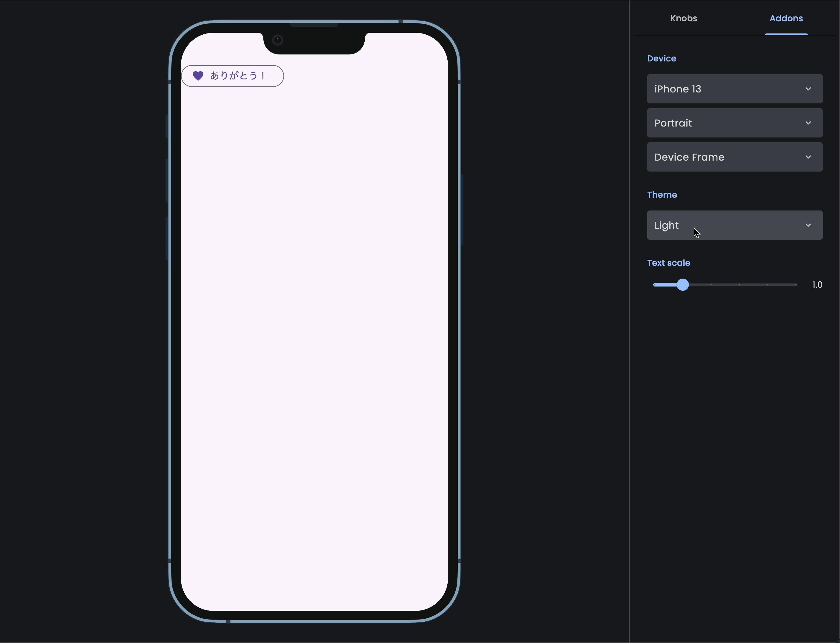Click the purple heart icon

click(x=198, y=76)
